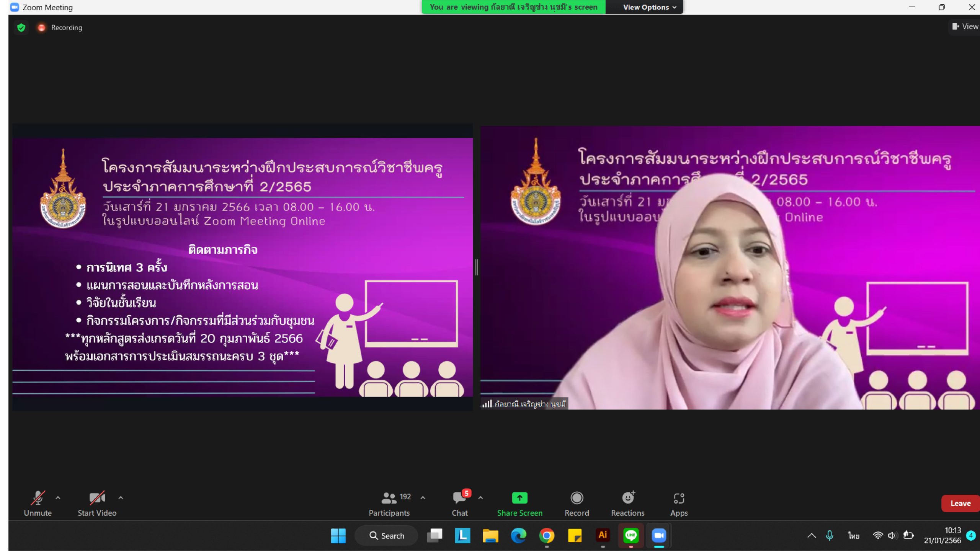Open Adobe Illustrator from taskbar
This screenshot has width=980, height=551.
[x=603, y=535]
